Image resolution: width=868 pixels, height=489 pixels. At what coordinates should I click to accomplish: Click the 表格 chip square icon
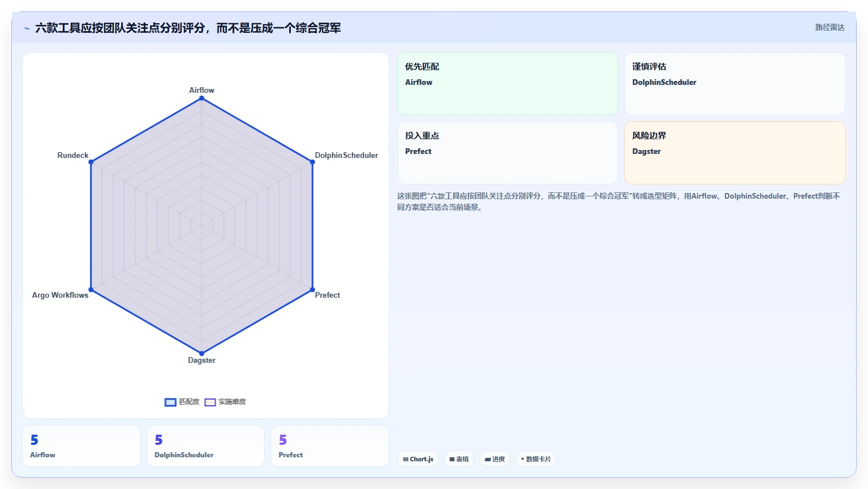(x=452, y=460)
